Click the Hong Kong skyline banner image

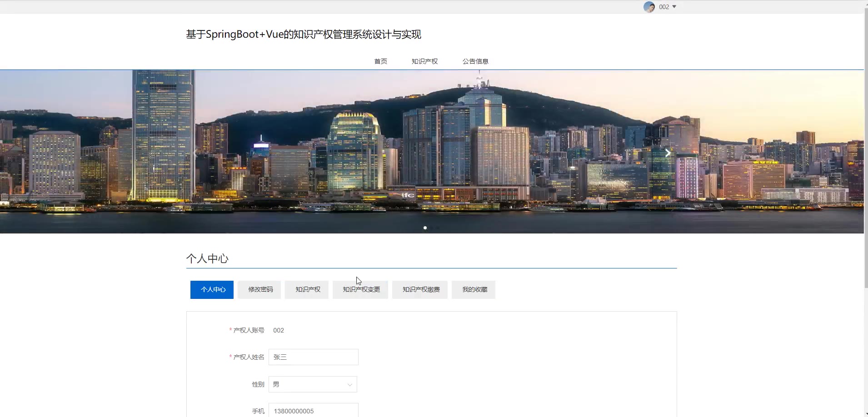[x=432, y=152]
